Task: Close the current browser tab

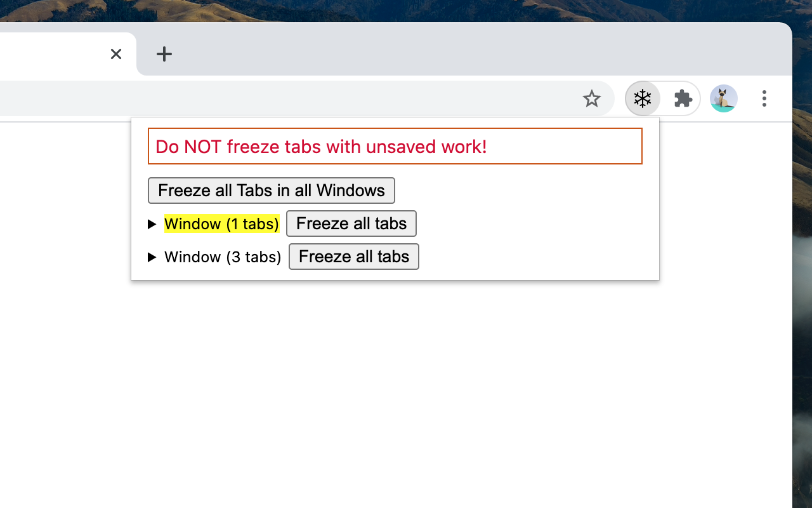Action: [115, 54]
